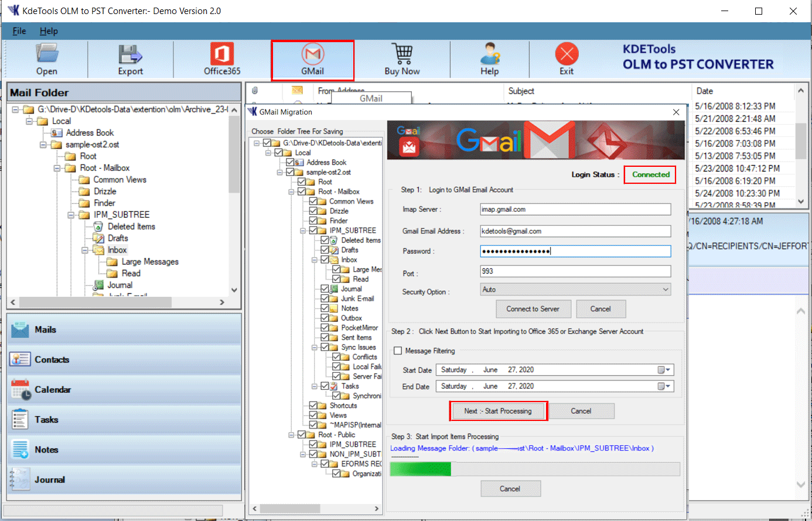Click Cancel under the progress bar
Screen dimensions: 812x521
510,489
